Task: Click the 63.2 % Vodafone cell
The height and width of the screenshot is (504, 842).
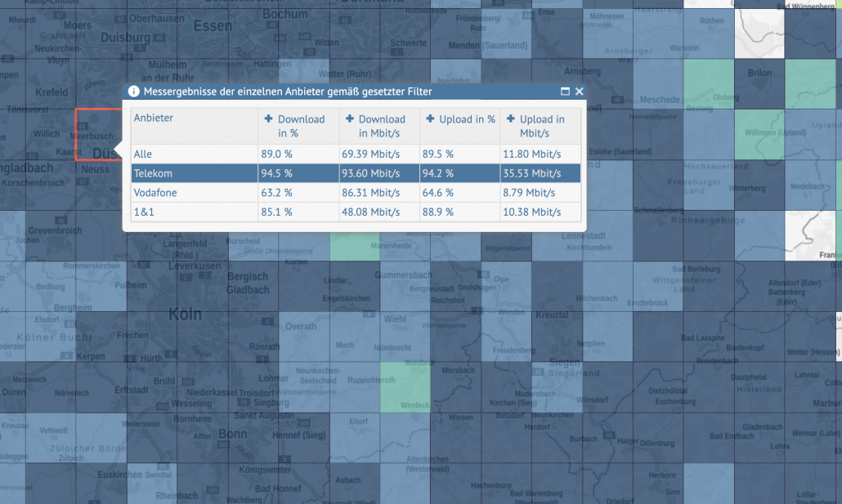Action: [x=298, y=193]
